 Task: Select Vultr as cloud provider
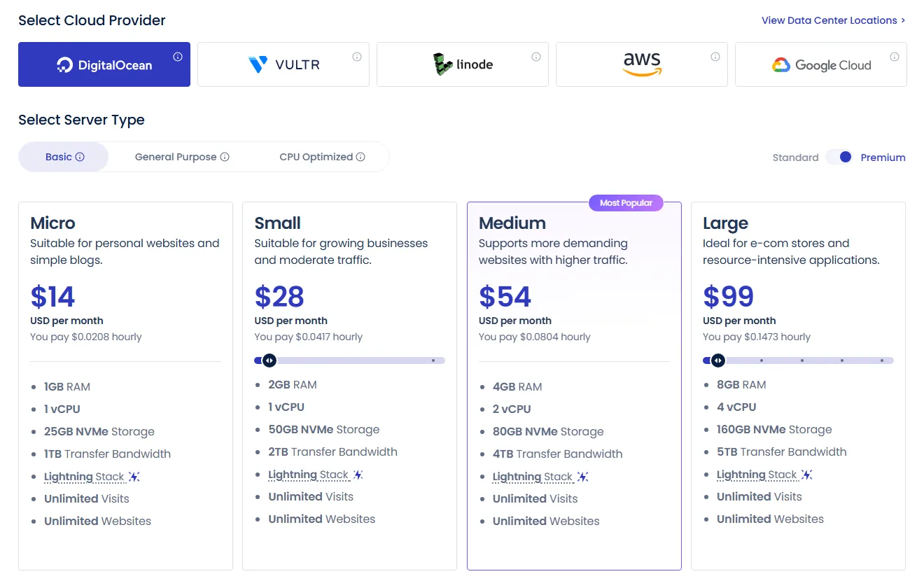[283, 64]
